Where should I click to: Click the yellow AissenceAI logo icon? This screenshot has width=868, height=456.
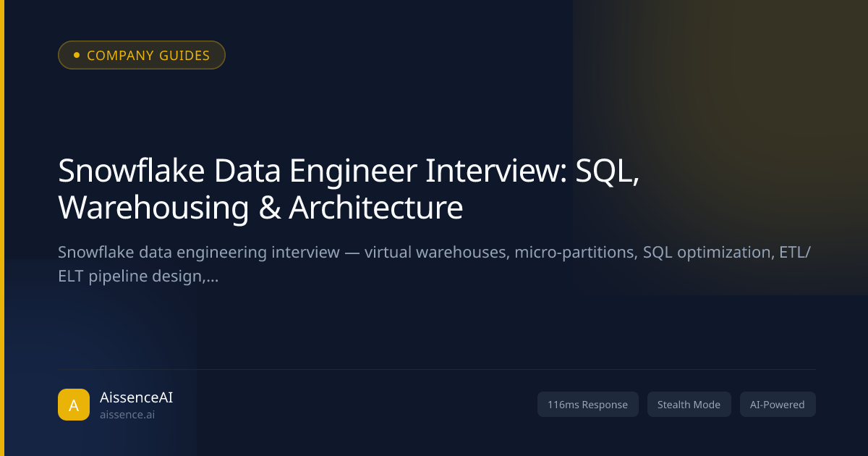coord(73,405)
